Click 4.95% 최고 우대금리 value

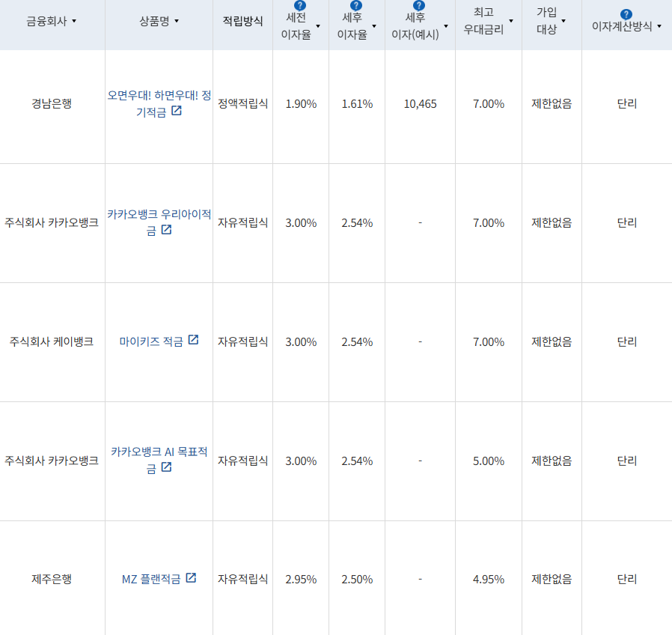(x=489, y=580)
